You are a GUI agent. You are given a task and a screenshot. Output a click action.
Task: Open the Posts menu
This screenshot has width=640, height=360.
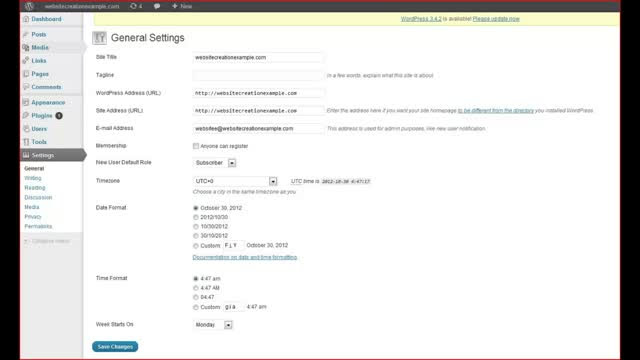(39, 35)
